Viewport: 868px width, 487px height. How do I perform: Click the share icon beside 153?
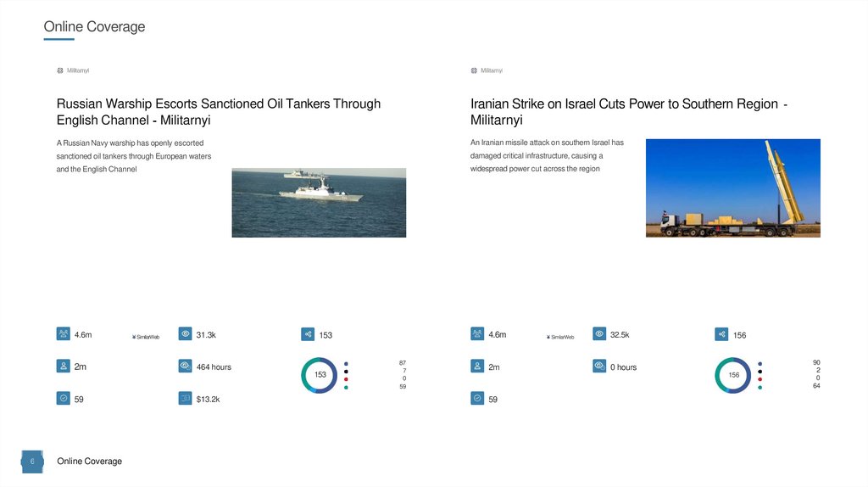pyautogui.click(x=308, y=334)
